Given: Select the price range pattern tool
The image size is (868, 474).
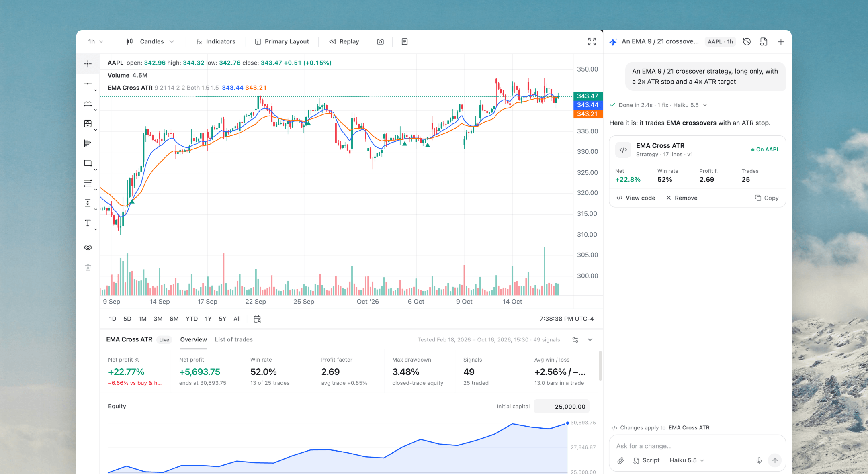Looking at the screenshot, I should [x=88, y=104].
